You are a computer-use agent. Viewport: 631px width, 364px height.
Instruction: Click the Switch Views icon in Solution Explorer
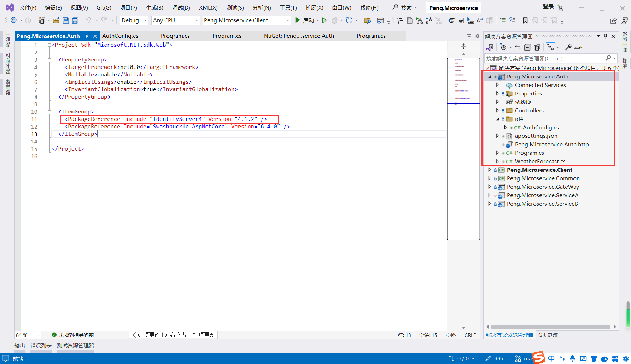click(x=490, y=47)
